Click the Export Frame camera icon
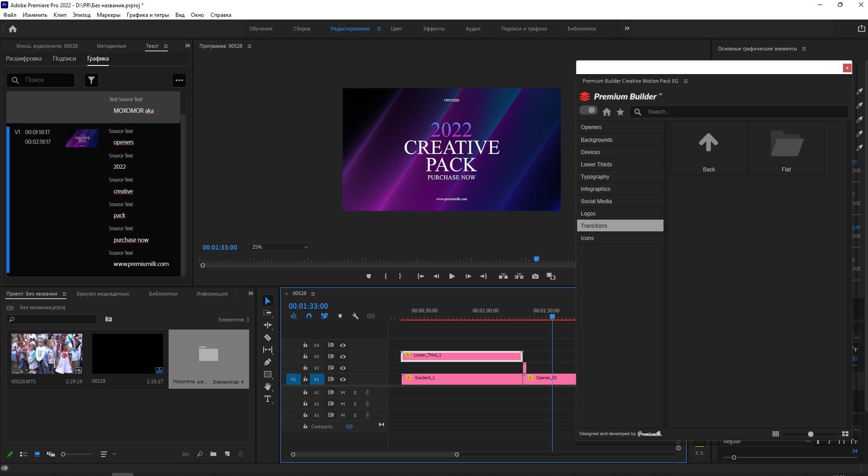This screenshot has height=476, width=868. (535, 276)
